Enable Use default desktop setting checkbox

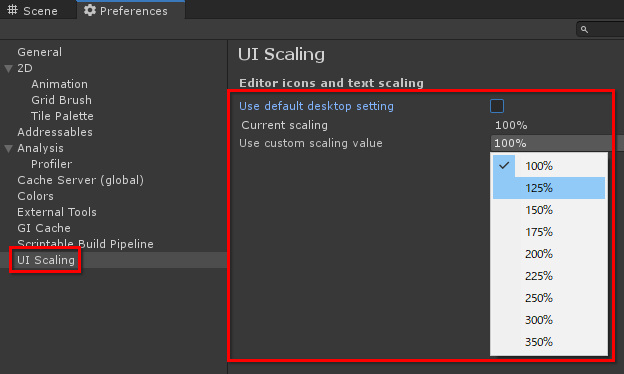[497, 106]
